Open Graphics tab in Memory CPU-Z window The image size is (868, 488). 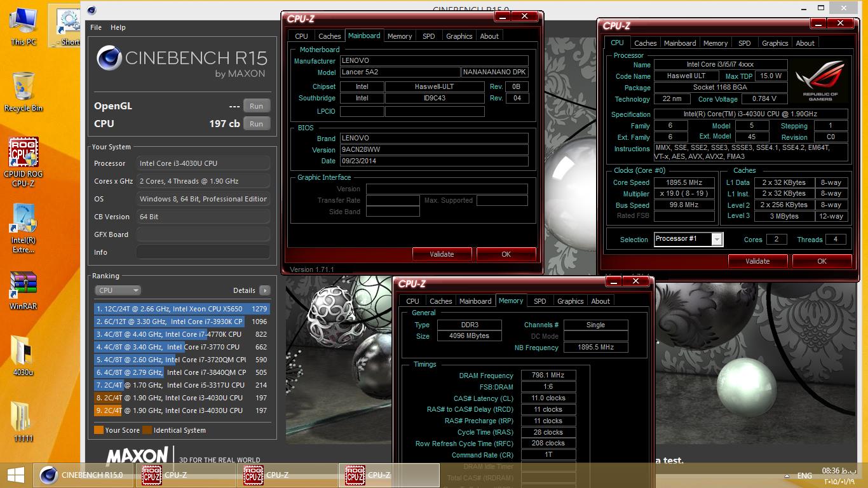pos(571,301)
